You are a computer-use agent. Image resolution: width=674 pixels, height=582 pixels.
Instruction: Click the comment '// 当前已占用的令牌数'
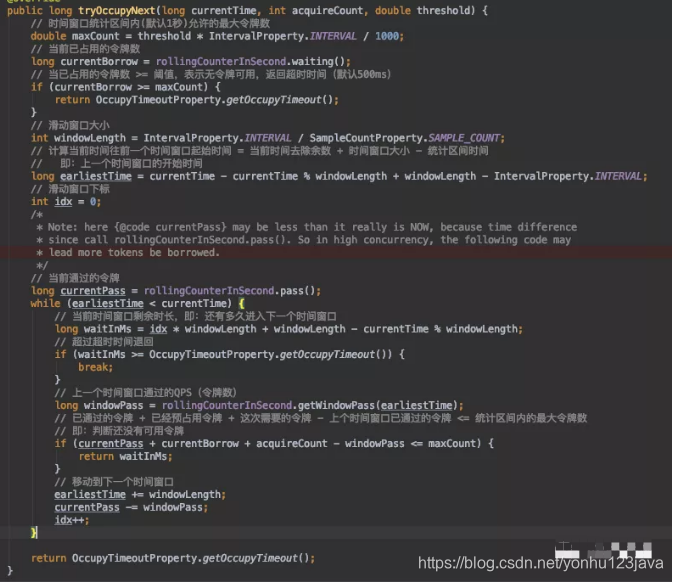pyautogui.click(x=85, y=49)
